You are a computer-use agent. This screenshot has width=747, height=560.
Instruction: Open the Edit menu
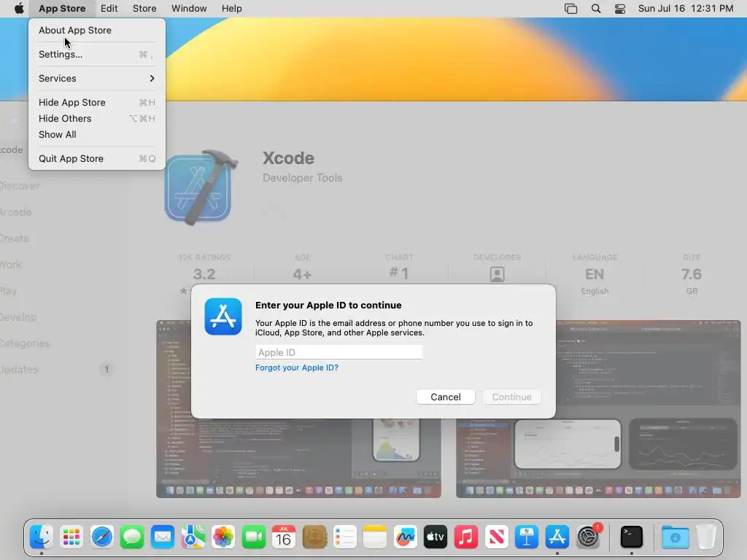pos(109,8)
